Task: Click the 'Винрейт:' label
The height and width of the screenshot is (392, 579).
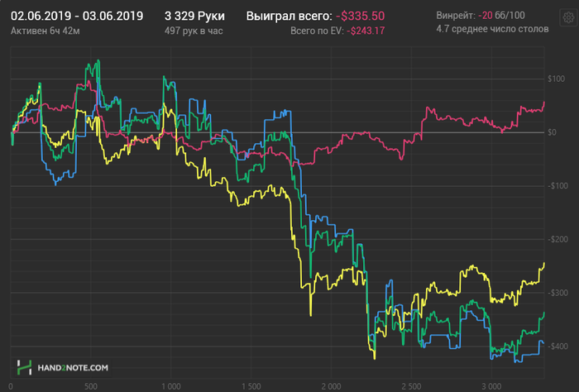Action: click(456, 16)
